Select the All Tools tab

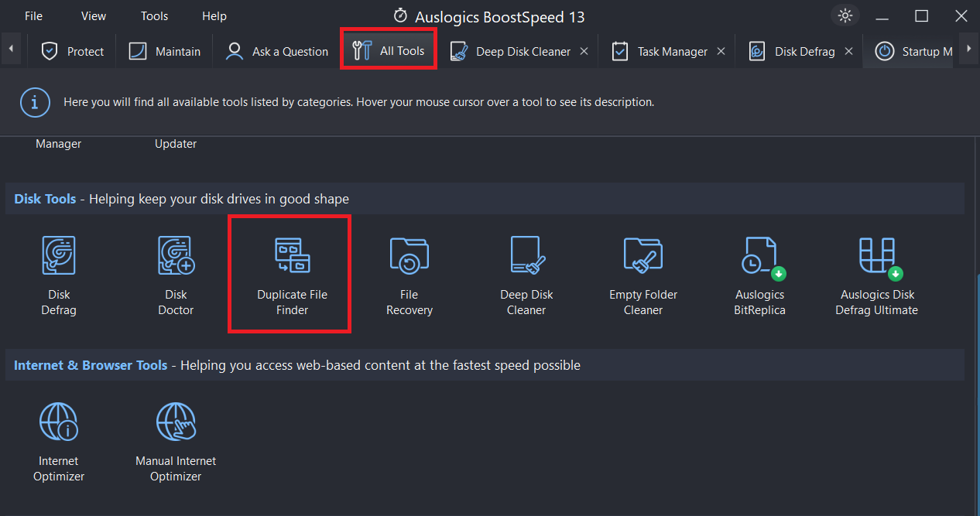(x=389, y=51)
